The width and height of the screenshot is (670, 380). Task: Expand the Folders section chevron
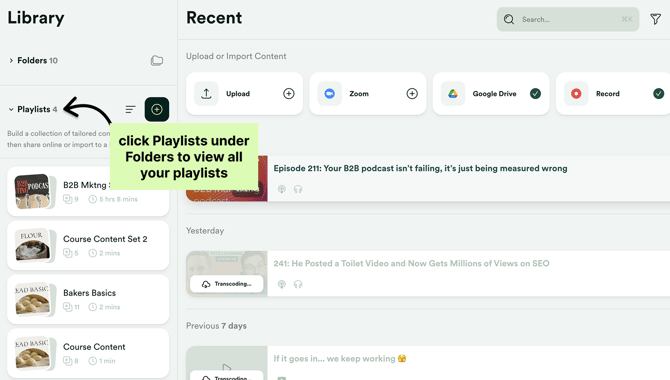coord(11,61)
